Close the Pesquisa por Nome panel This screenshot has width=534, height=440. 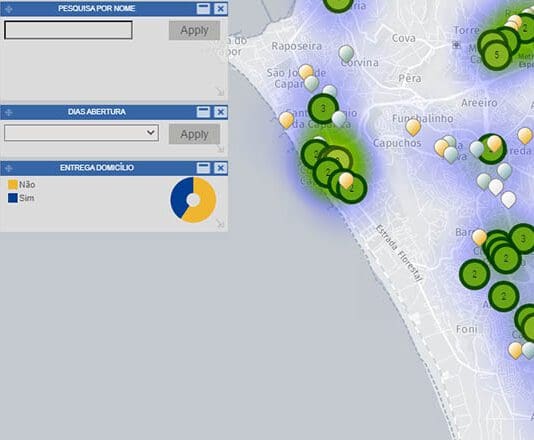[221, 9]
